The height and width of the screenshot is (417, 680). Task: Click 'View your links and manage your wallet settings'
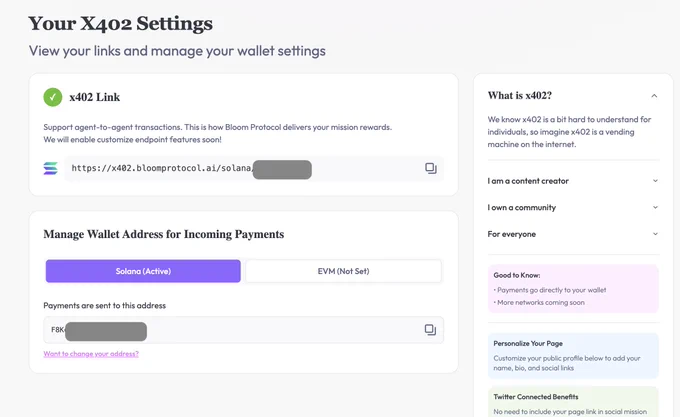[x=177, y=51]
